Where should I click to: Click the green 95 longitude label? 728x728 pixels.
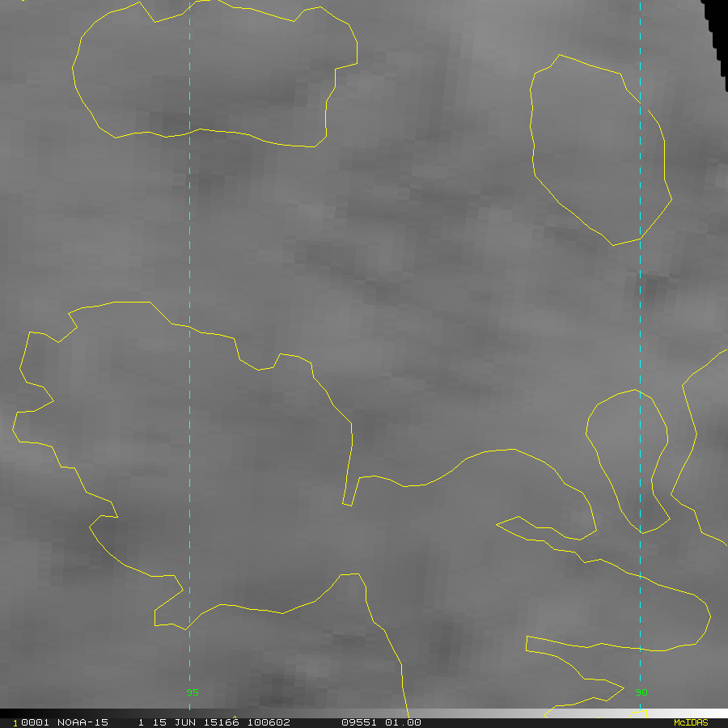coord(193,692)
